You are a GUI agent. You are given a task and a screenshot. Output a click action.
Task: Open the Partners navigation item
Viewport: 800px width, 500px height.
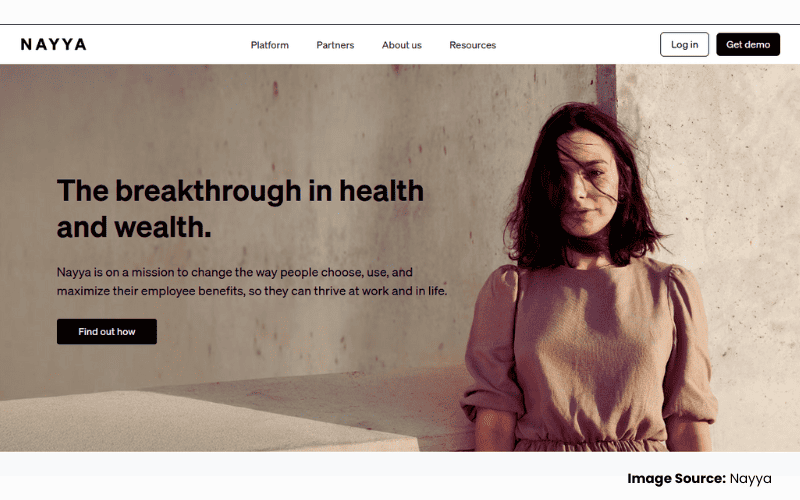click(x=335, y=45)
